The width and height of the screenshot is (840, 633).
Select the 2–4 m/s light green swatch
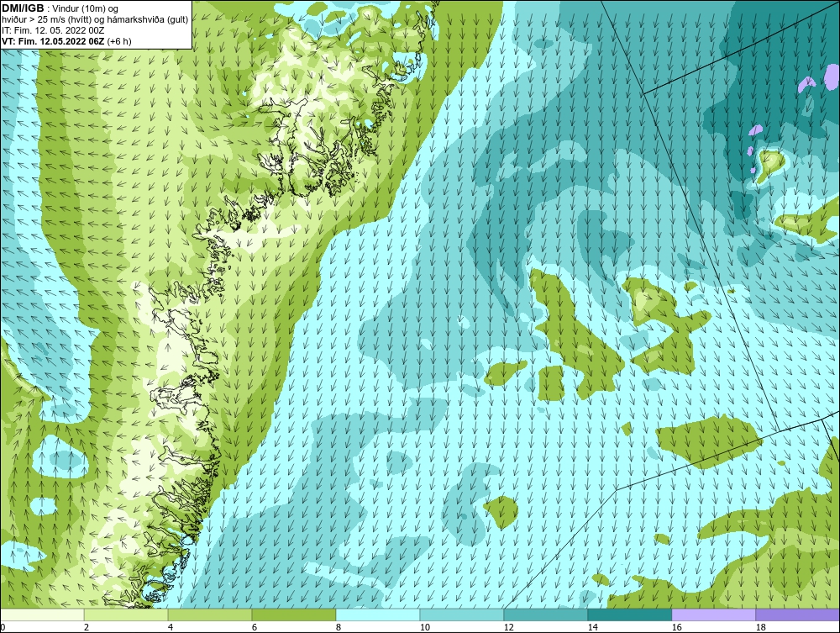126,615
